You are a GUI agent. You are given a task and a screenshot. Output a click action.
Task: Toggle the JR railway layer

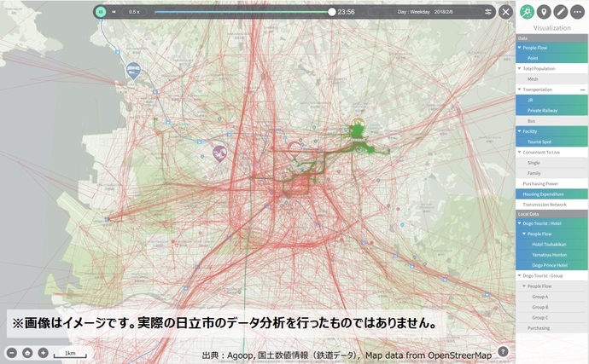(x=551, y=100)
